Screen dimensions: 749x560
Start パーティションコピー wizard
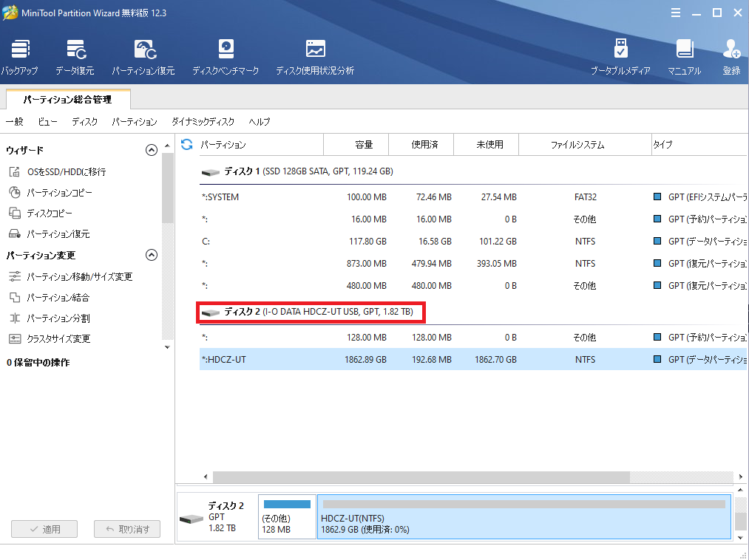pos(50,192)
